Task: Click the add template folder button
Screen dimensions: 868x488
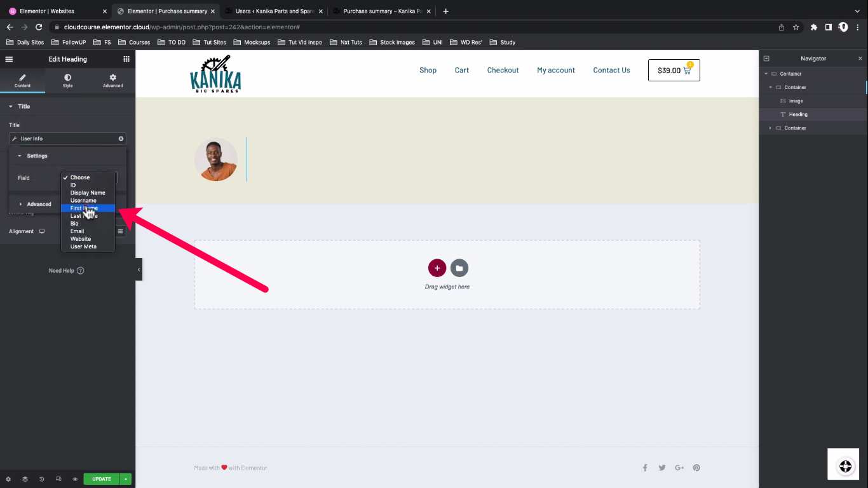Action: coord(459,268)
